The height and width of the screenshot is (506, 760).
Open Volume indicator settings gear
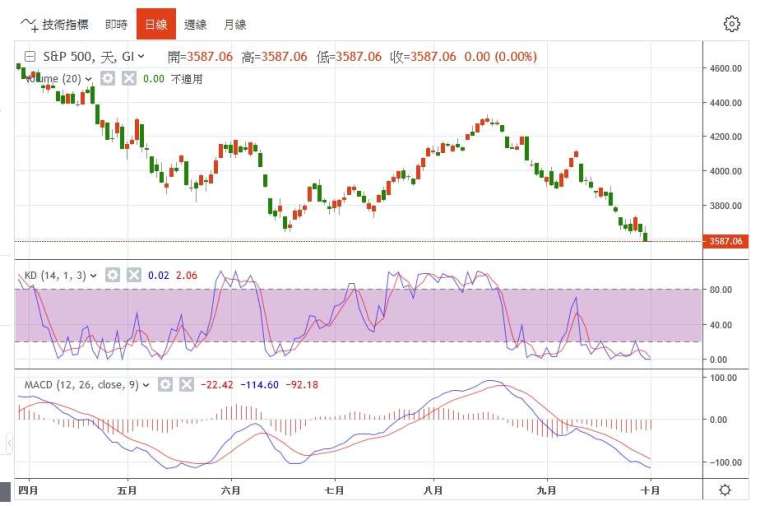click(x=108, y=79)
